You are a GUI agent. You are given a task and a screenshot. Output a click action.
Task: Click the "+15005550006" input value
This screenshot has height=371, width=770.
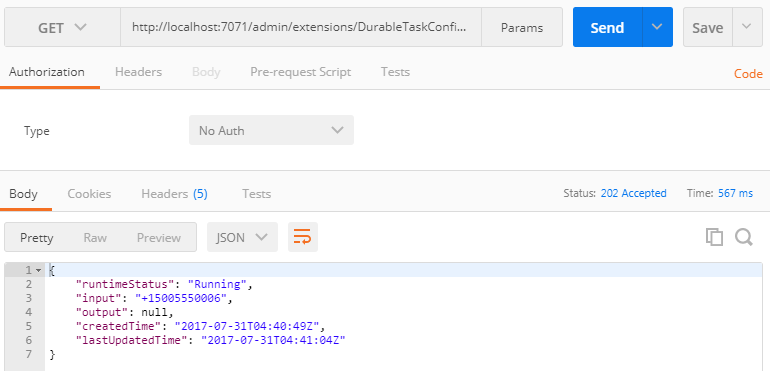click(181, 298)
